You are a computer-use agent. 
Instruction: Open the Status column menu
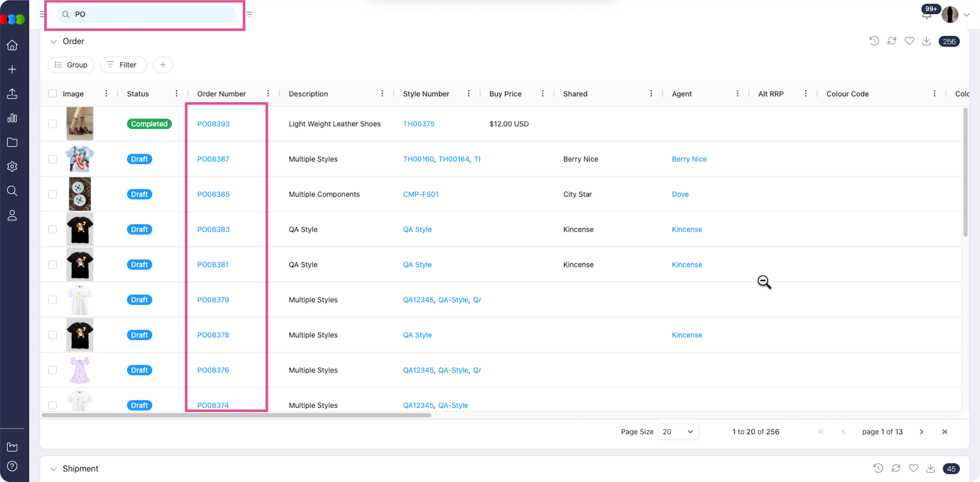[177, 94]
